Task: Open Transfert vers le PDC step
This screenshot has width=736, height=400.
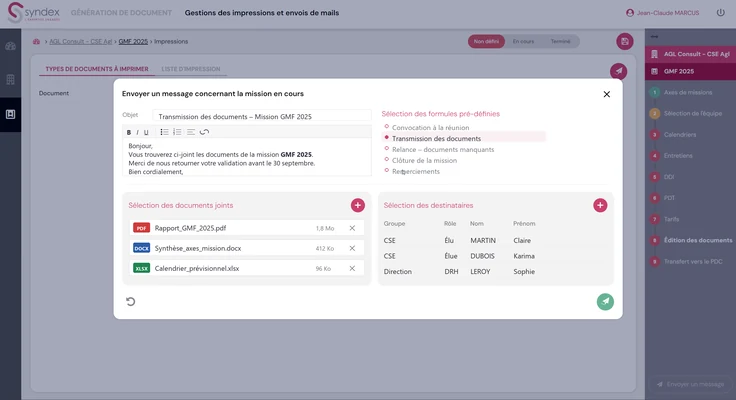Action: click(x=693, y=262)
